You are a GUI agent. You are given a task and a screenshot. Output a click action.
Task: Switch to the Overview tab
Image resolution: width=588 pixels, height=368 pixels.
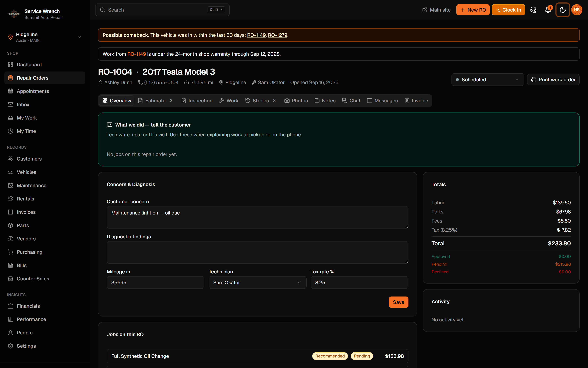[x=117, y=101]
